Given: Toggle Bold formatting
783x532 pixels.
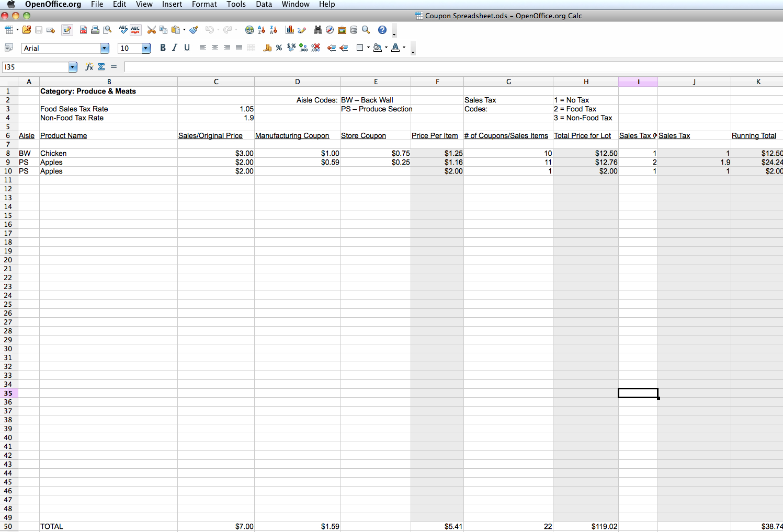Looking at the screenshot, I should click(x=163, y=48).
